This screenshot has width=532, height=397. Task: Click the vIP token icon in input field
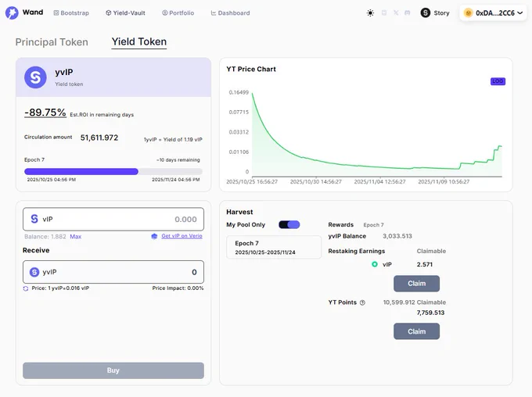(x=34, y=219)
